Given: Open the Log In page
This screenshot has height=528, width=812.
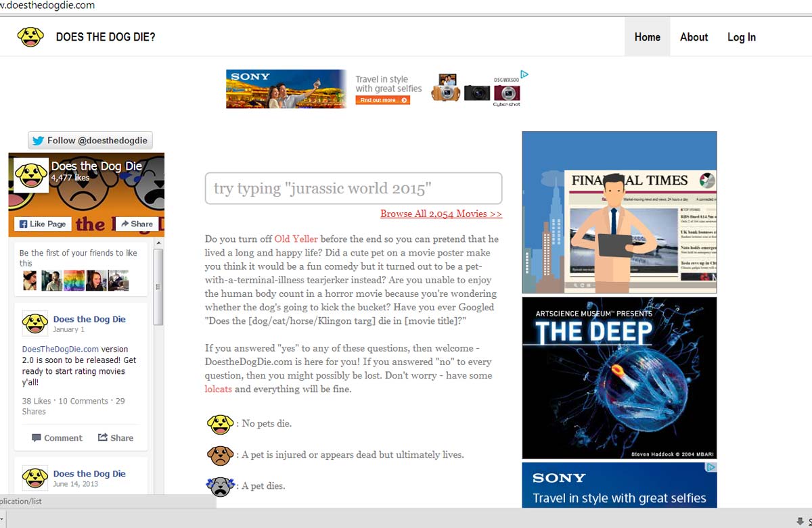Looking at the screenshot, I should click(x=742, y=37).
